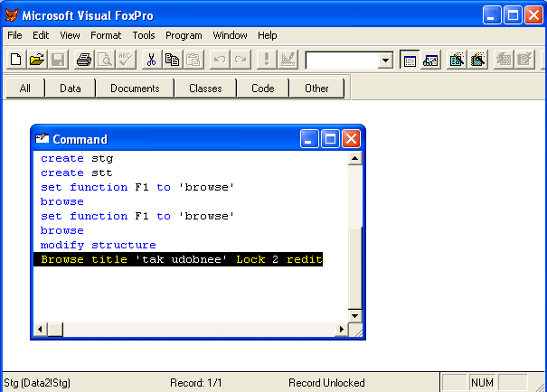Toggle the Command Window toolbar button

[410, 60]
